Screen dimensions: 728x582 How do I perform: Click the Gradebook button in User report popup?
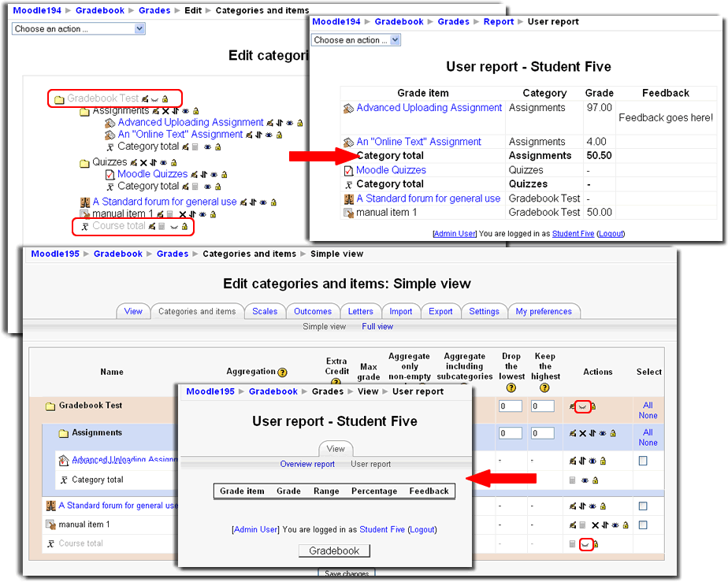pyautogui.click(x=334, y=550)
